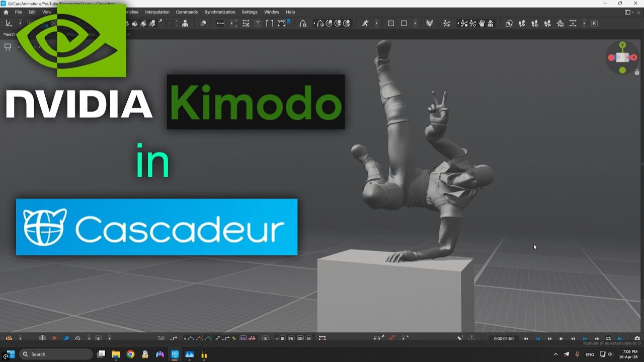Open the Settings menu
The image size is (644, 362).
[x=250, y=12]
